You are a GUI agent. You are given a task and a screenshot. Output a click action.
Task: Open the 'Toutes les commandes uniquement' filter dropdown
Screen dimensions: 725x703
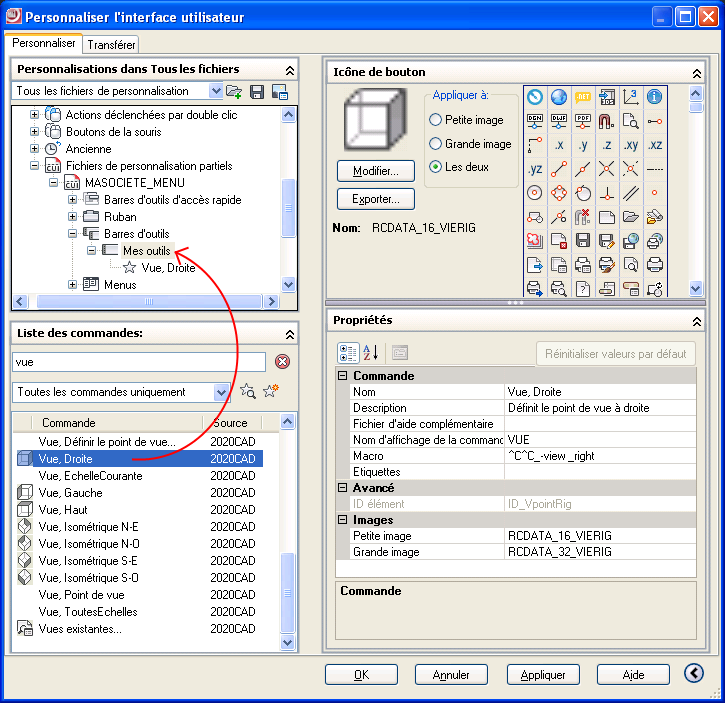point(221,392)
